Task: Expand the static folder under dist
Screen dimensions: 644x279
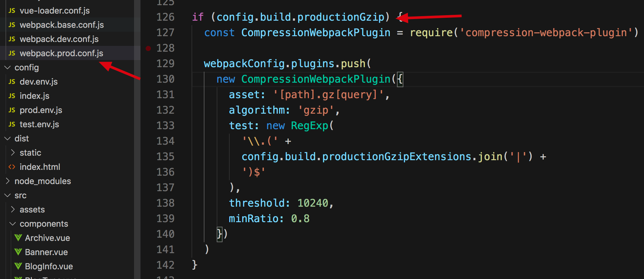Action: [x=13, y=152]
